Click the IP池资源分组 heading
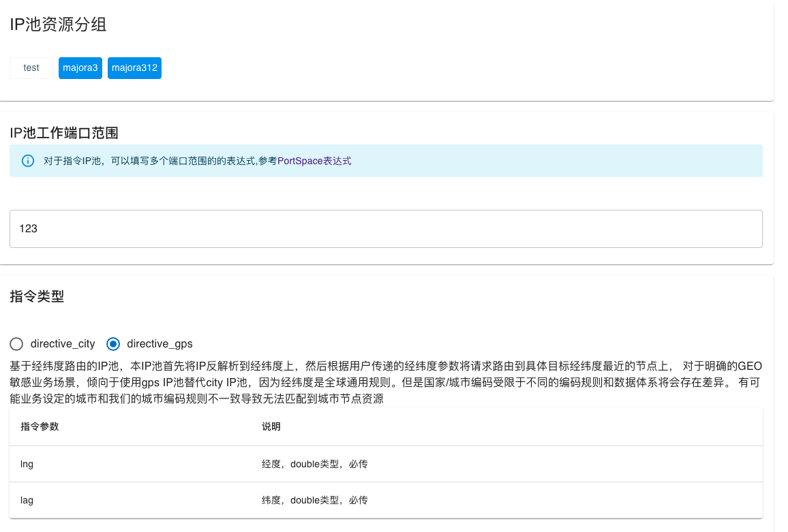 (x=58, y=25)
